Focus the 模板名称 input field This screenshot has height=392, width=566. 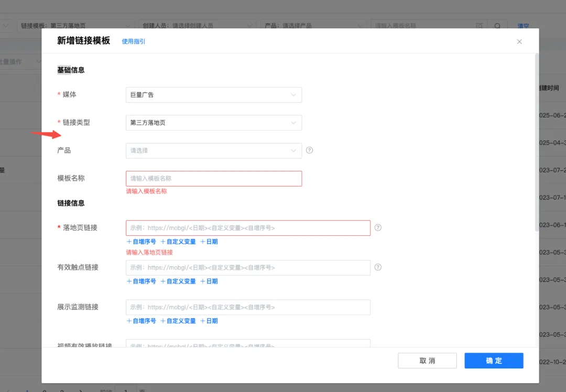[x=214, y=179]
